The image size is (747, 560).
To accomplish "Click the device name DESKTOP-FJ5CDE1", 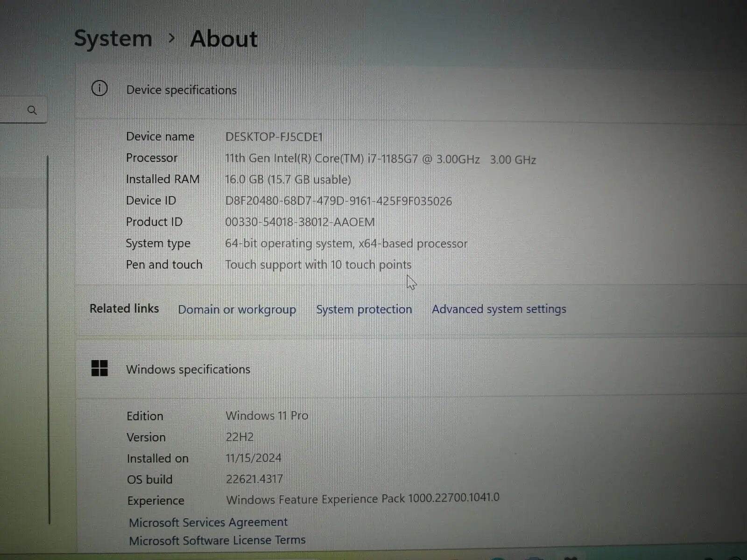I will (x=274, y=137).
